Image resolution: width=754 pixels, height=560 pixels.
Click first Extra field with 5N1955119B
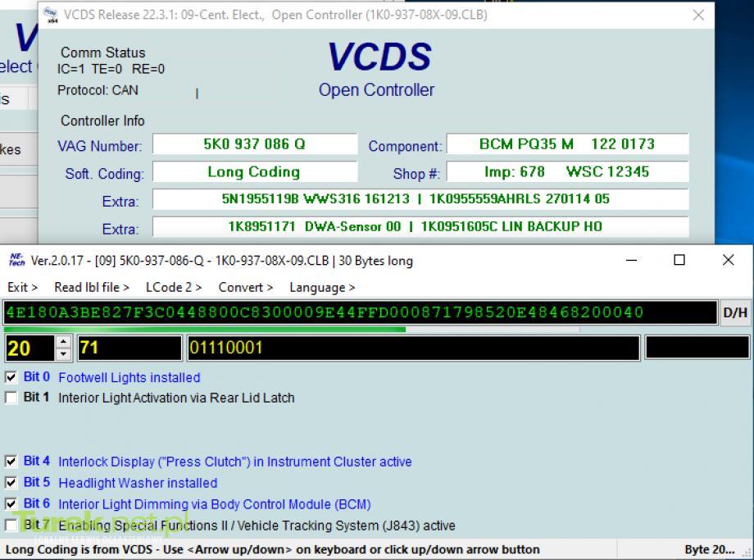tap(420, 199)
